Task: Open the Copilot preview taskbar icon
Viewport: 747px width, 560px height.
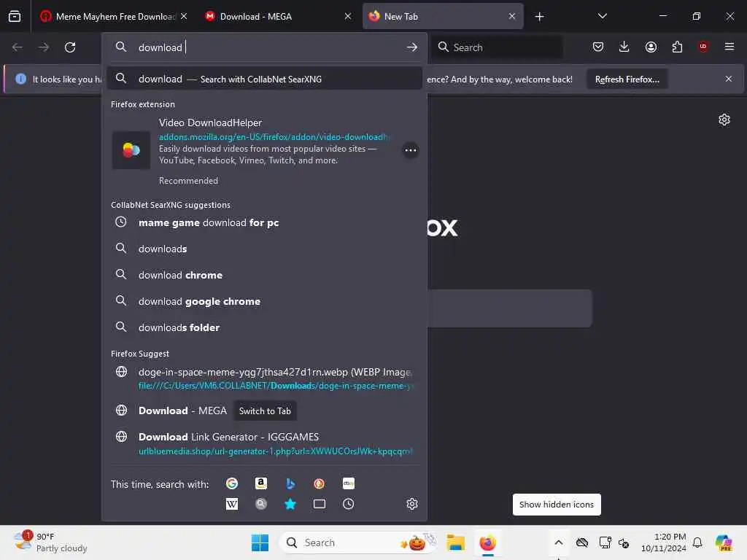Action: click(724, 542)
